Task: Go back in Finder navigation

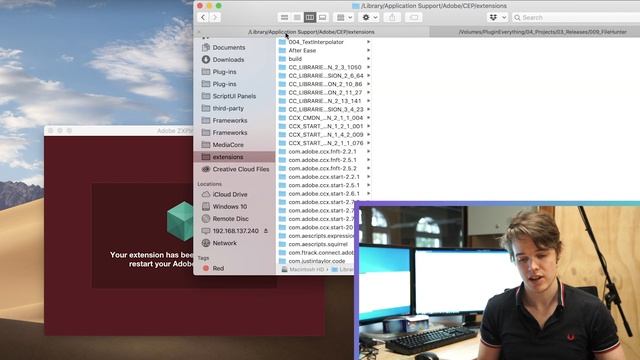Action: tap(203, 18)
